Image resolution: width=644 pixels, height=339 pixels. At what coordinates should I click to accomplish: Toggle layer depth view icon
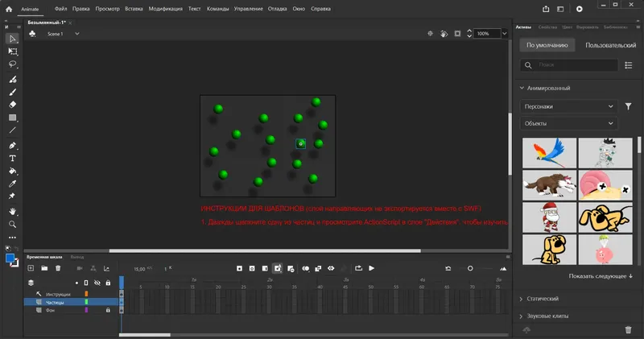(31, 283)
